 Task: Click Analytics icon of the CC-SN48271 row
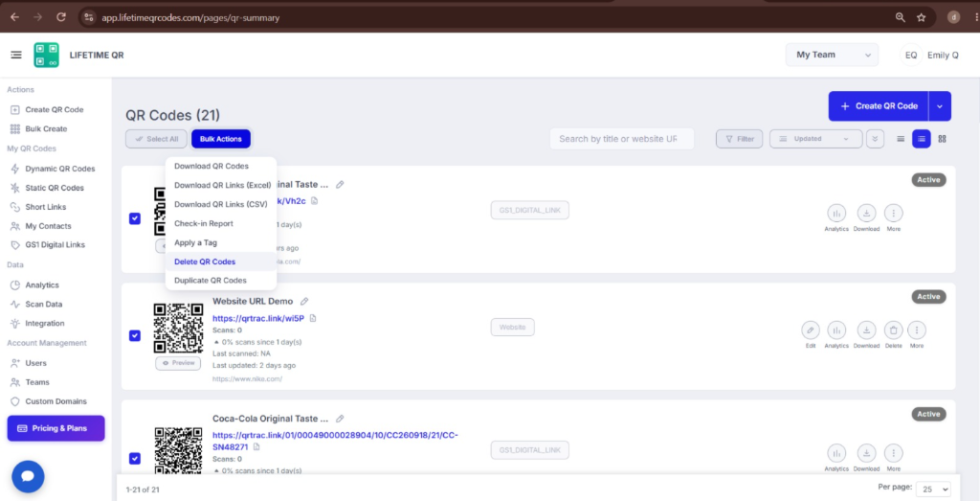[x=836, y=453]
